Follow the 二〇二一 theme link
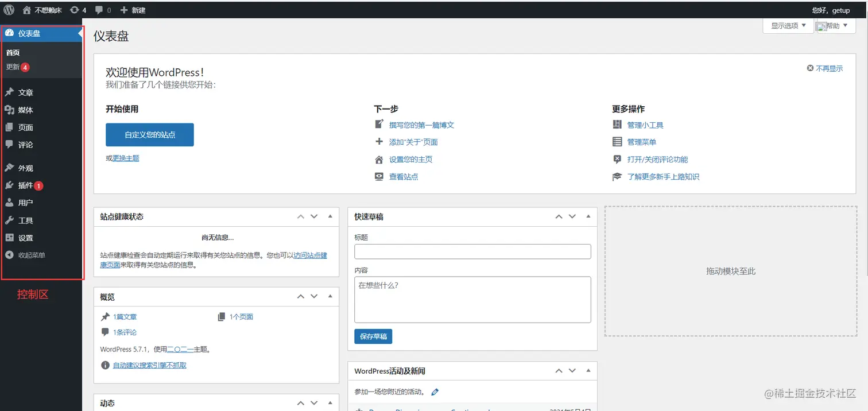Screen dimensions: 868x411 point(180,349)
